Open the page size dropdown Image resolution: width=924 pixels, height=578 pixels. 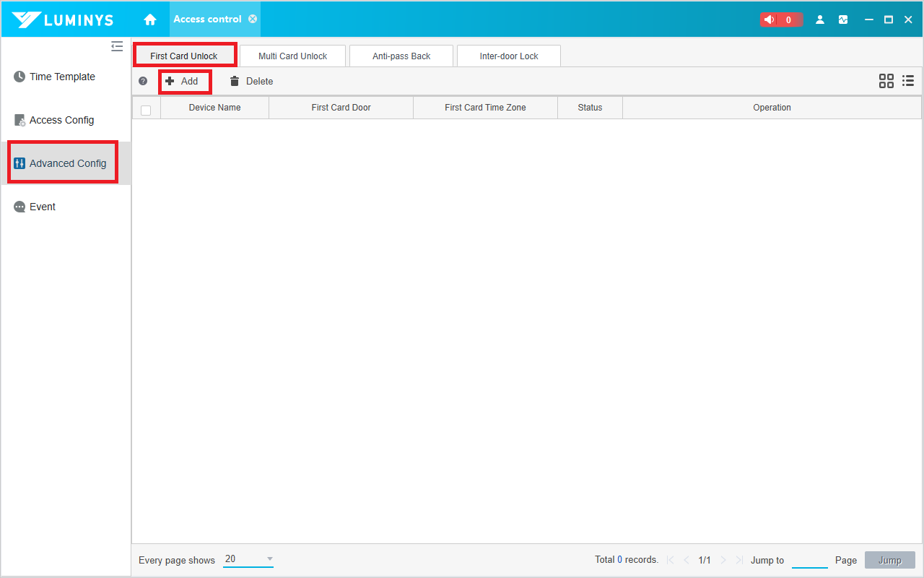coord(248,559)
